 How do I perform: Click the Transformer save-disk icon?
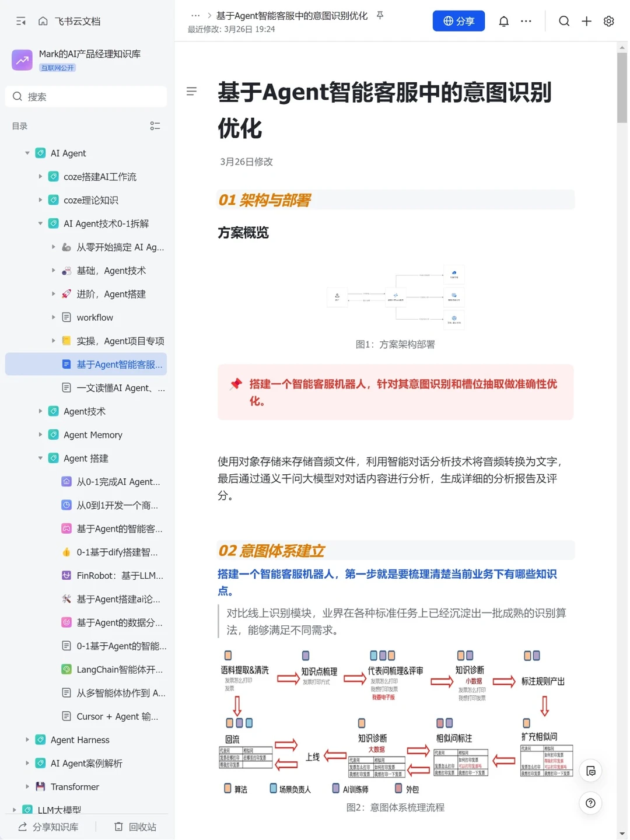pos(41,787)
